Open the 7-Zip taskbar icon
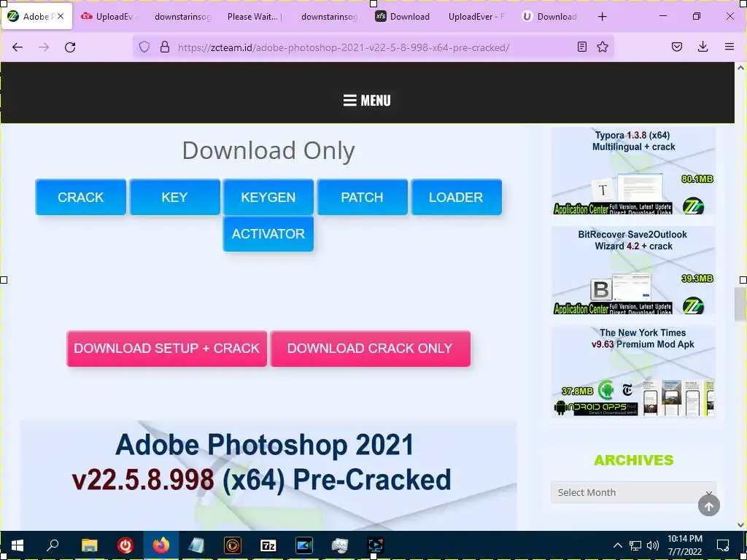Viewport: 747px width, 560px height. coord(268,545)
